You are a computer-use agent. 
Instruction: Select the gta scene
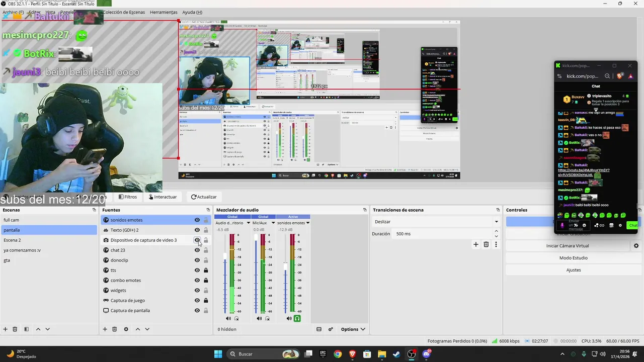click(x=49, y=260)
